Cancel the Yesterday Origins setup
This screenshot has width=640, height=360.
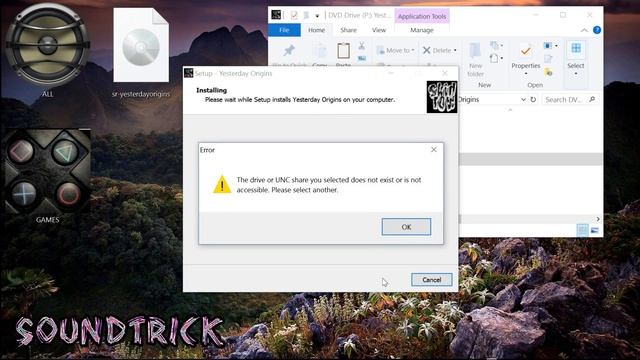tap(431, 280)
